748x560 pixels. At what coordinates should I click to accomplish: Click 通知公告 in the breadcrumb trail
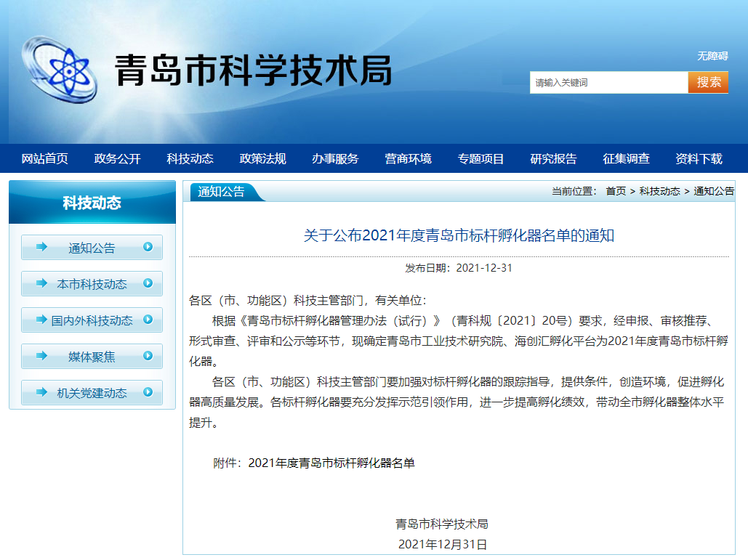point(714,191)
